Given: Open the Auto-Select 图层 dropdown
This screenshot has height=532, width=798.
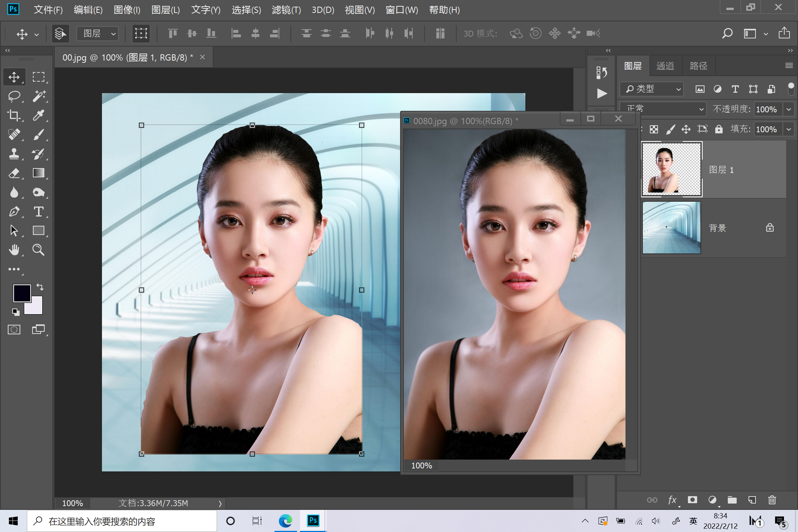Looking at the screenshot, I should point(98,34).
